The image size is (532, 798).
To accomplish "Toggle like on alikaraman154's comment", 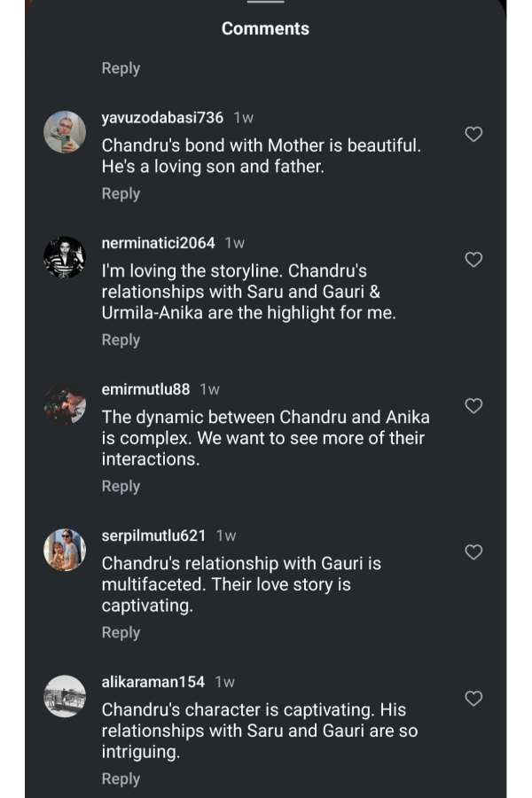I will coord(473,699).
